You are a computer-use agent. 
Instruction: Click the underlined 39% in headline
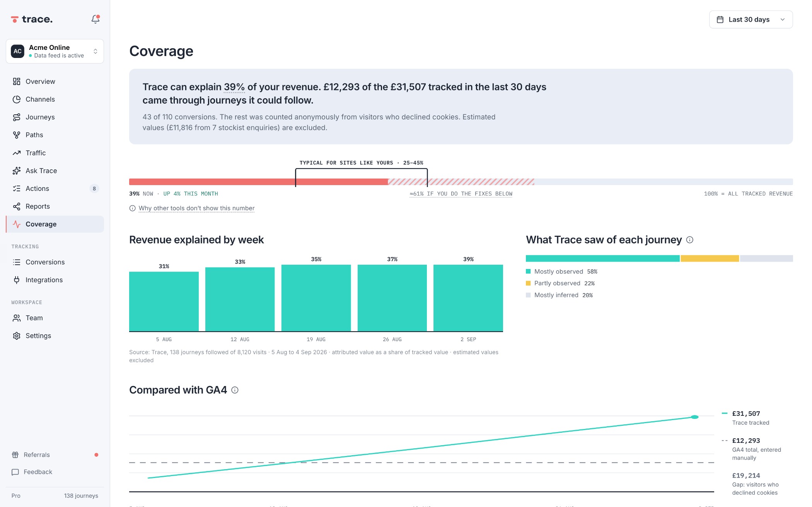click(x=234, y=87)
